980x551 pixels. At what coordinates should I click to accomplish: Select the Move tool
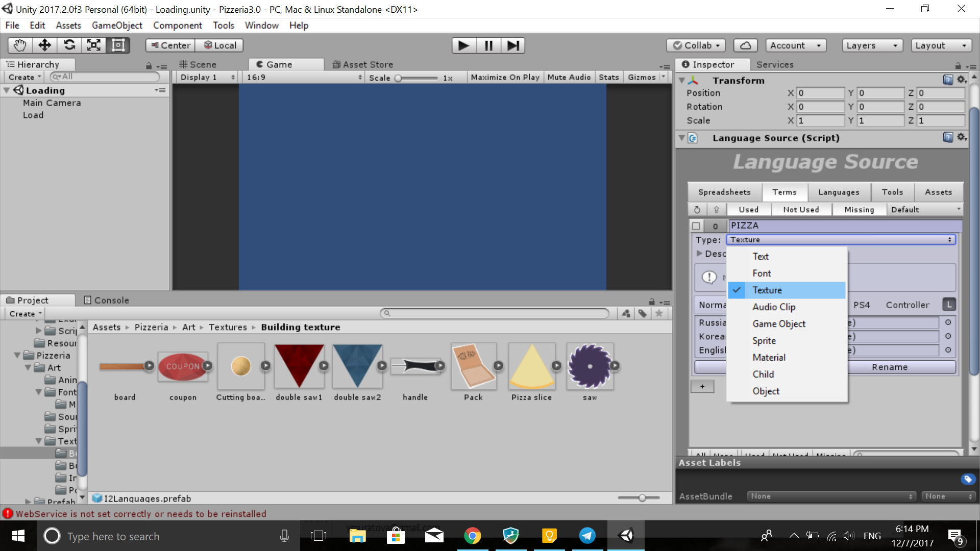point(44,45)
